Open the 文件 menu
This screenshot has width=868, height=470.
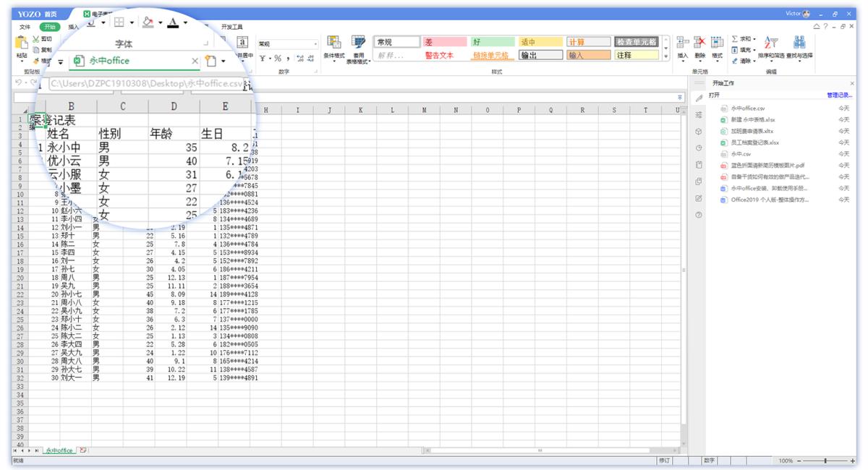pos(25,26)
